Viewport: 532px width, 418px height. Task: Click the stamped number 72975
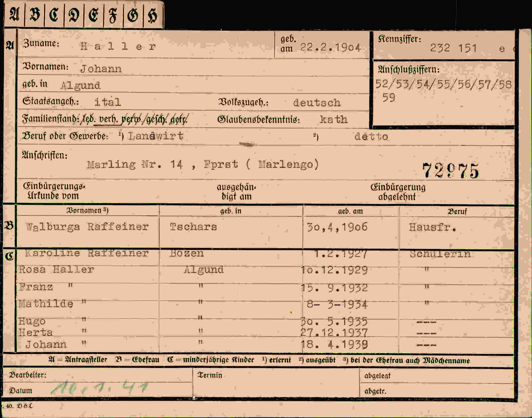point(450,170)
